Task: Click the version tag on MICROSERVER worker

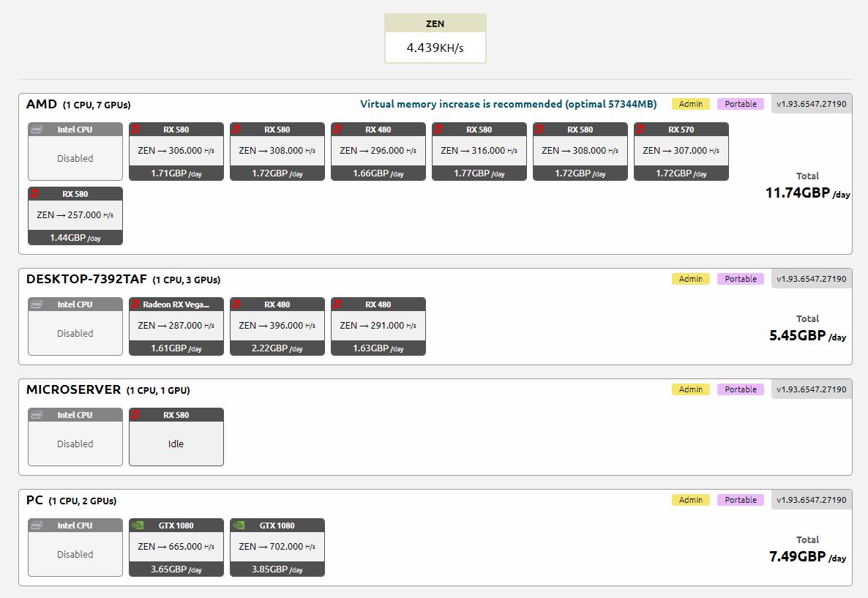Action: pos(811,389)
